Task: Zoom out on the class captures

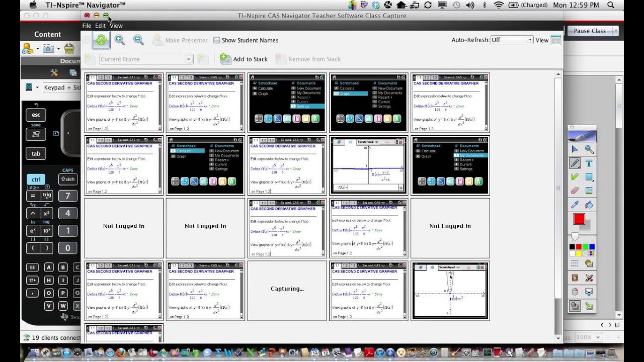Action: click(138, 40)
